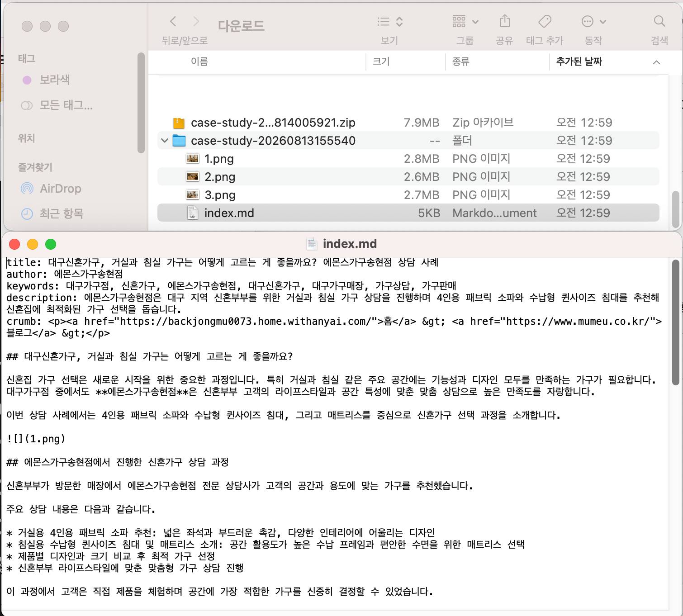Screen dimensions: 683x616
Task: Click the 모든 태그 double-circle icon
Action: click(x=27, y=105)
